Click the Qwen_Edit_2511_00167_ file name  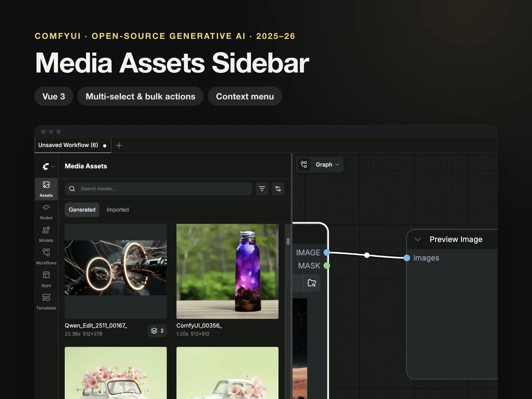tap(96, 326)
